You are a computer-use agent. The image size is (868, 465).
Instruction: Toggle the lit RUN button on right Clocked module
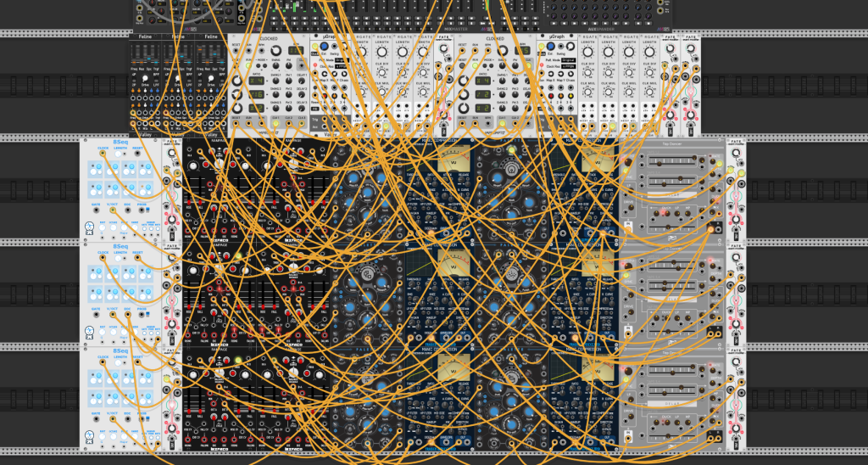(x=476, y=65)
